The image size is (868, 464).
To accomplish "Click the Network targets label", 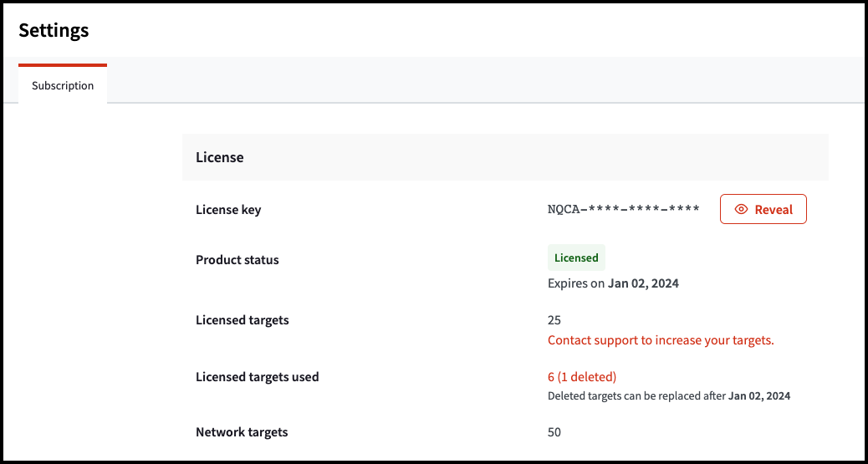I will 242,432.
